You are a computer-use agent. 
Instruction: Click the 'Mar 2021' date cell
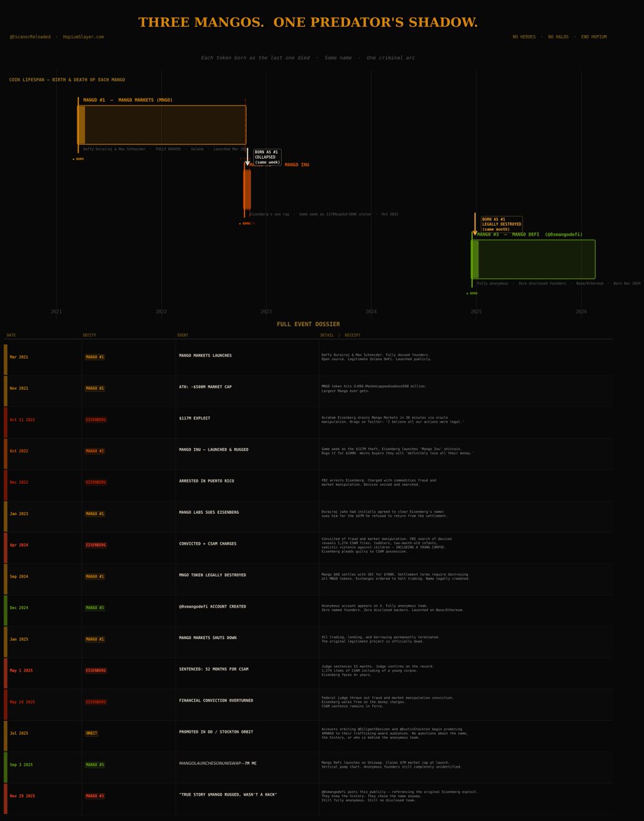pos(18,356)
